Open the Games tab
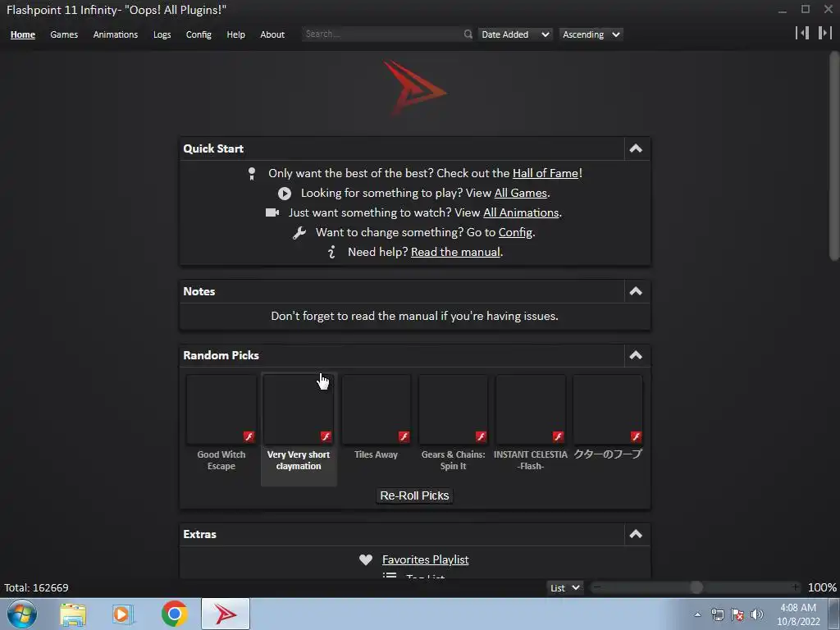The width and height of the screenshot is (840, 630). (x=64, y=34)
